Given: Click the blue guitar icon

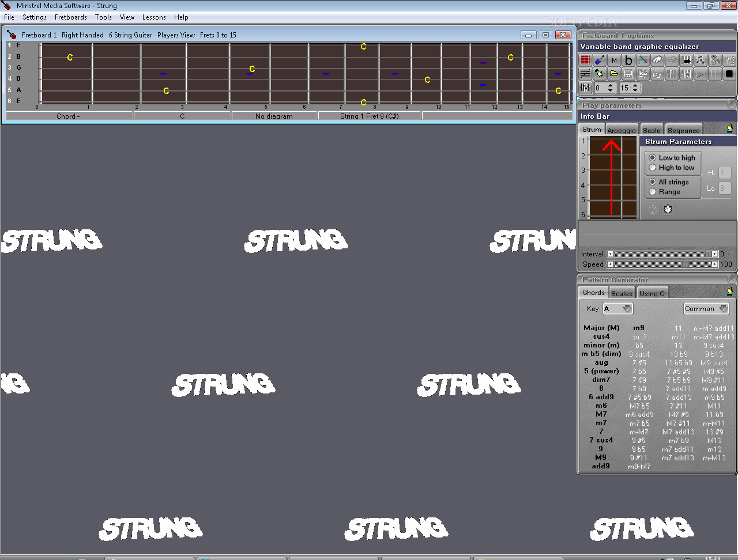Looking at the screenshot, I should [600, 60].
